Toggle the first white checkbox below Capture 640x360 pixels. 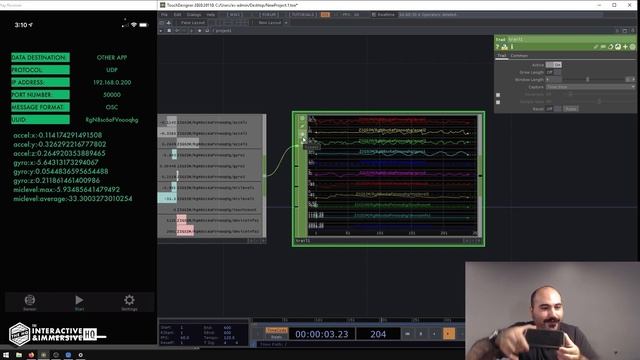(x=498, y=95)
